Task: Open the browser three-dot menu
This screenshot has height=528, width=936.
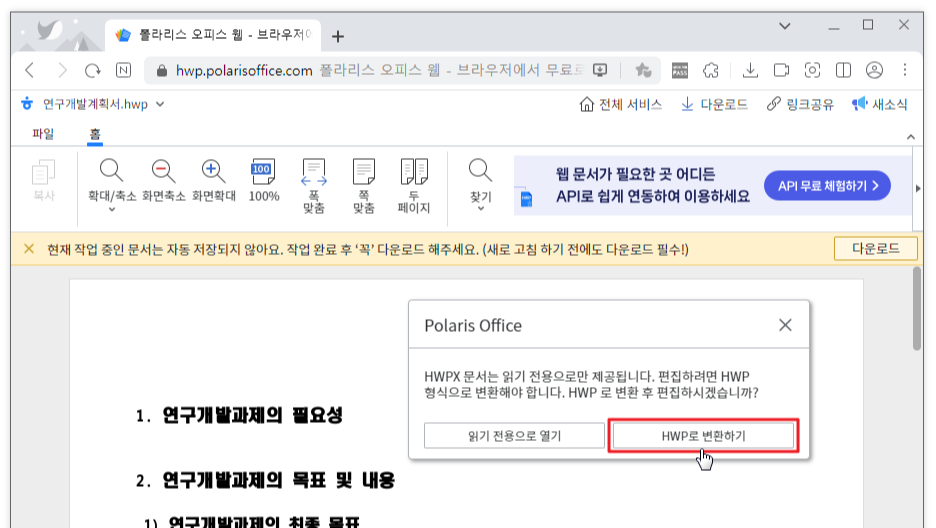Action: coord(905,70)
